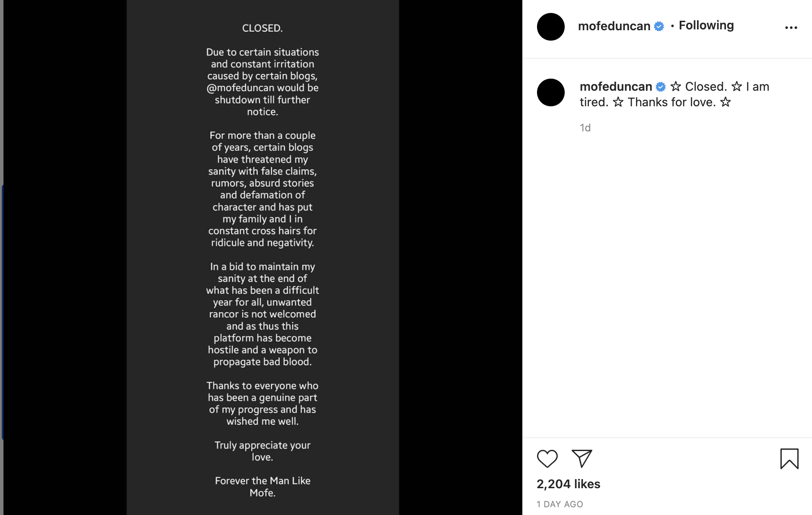Click the @mofeduncan mention in the statement image

(x=240, y=88)
